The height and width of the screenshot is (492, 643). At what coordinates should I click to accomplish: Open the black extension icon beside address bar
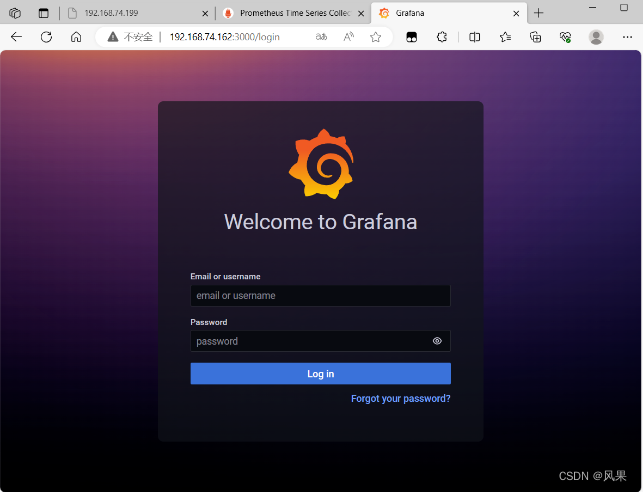click(x=411, y=37)
